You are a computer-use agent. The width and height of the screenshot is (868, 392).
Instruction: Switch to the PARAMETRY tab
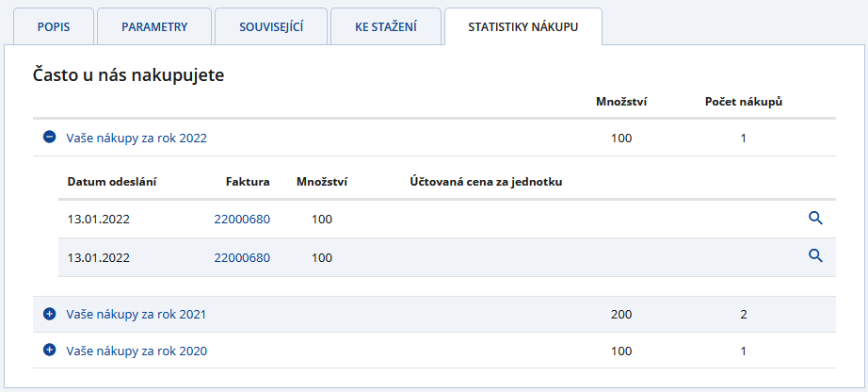(154, 27)
